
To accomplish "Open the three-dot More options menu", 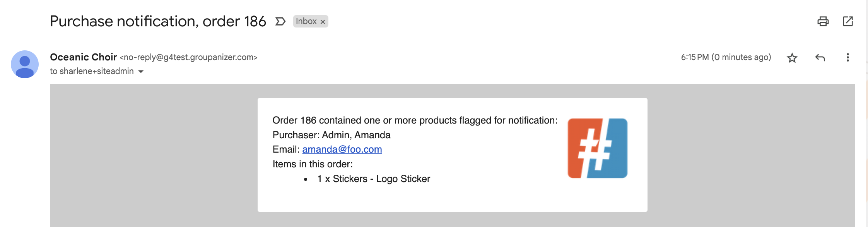I will pyautogui.click(x=847, y=58).
